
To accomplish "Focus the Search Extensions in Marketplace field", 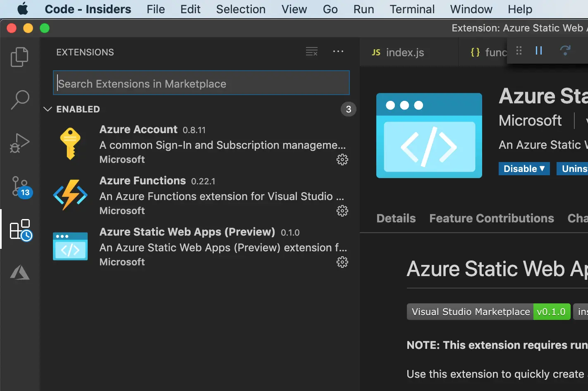I will [x=201, y=83].
